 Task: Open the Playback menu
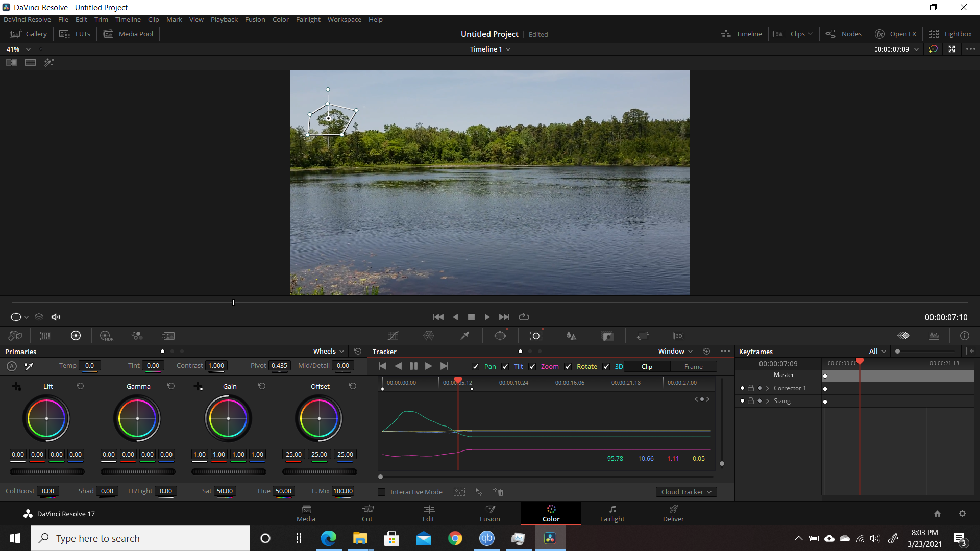coord(224,19)
